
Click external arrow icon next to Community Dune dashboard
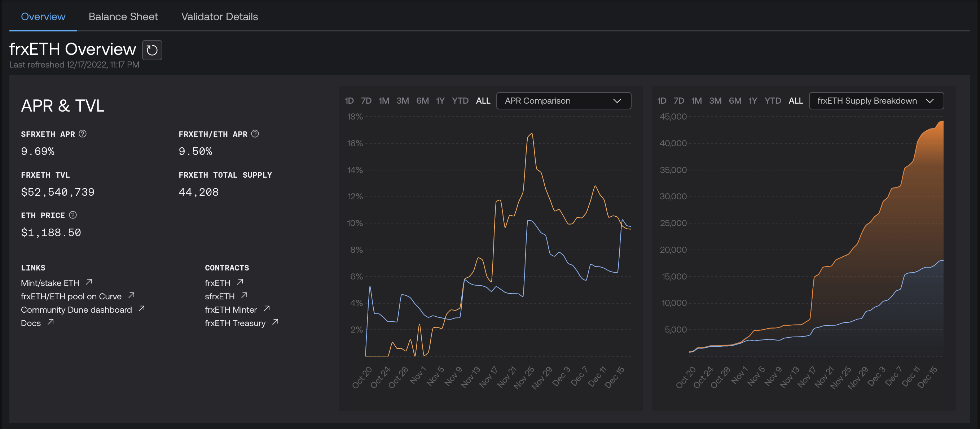click(x=141, y=309)
